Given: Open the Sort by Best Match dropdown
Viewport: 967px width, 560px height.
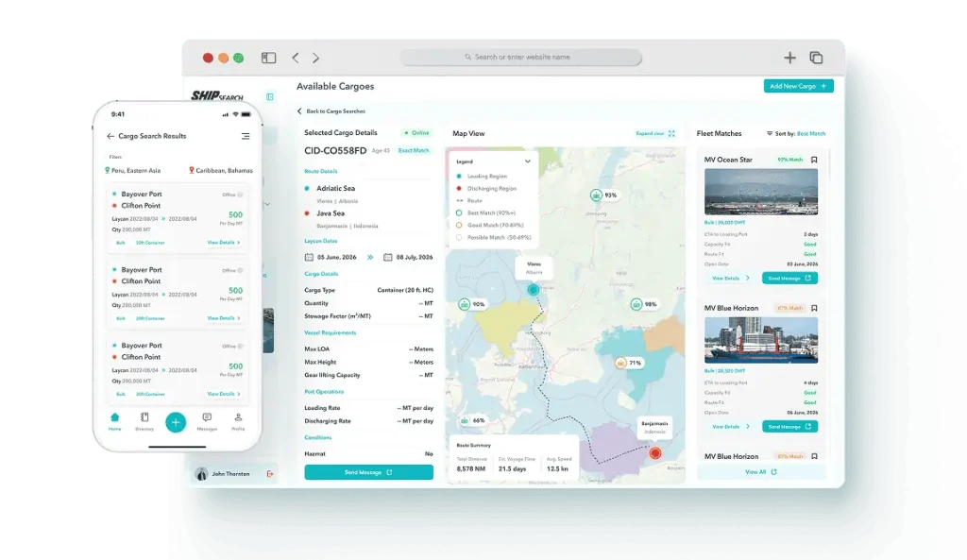Looking at the screenshot, I should coord(795,134).
